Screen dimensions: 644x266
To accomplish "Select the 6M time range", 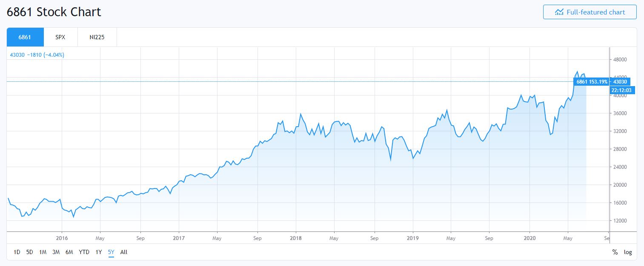I will pyautogui.click(x=69, y=252).
